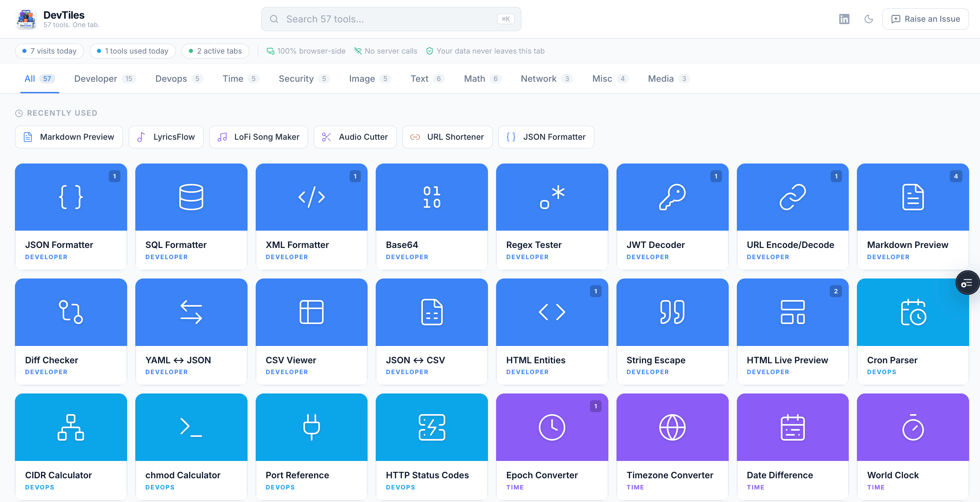Launch the Diff Checker tile
This screenshot has height=502, width=980.
(x=71, y=331)
